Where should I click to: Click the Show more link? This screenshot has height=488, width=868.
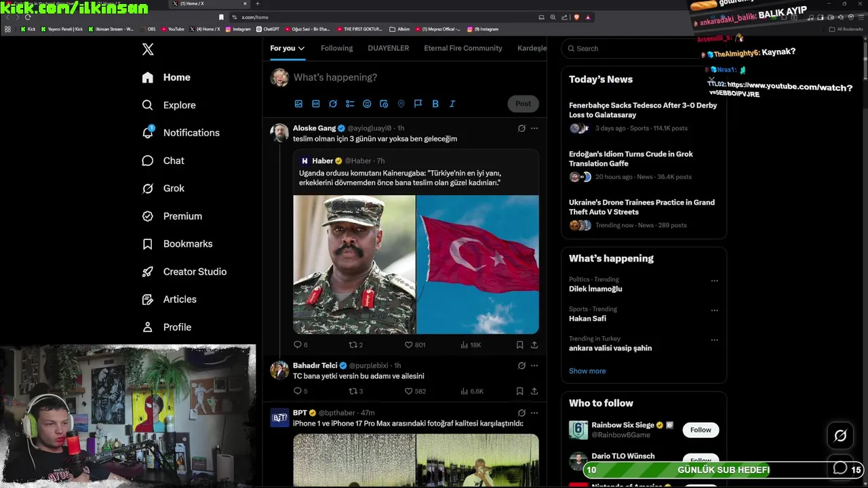click(x=587, y=371)
